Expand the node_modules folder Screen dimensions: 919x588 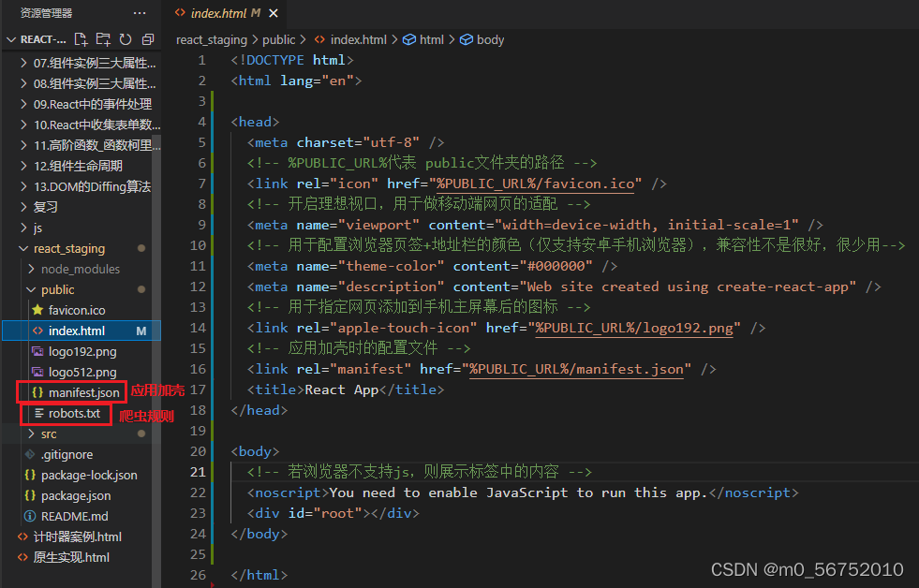click(31, 269)
